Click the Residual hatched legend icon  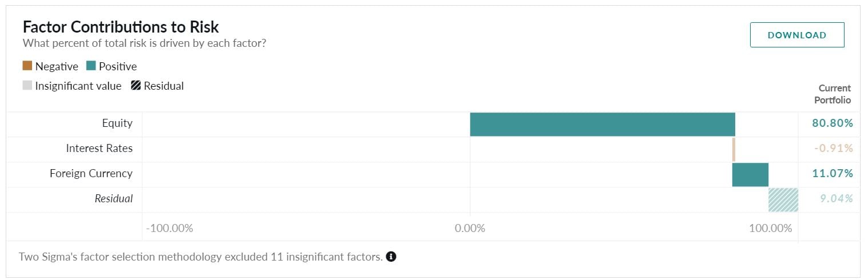136,86
